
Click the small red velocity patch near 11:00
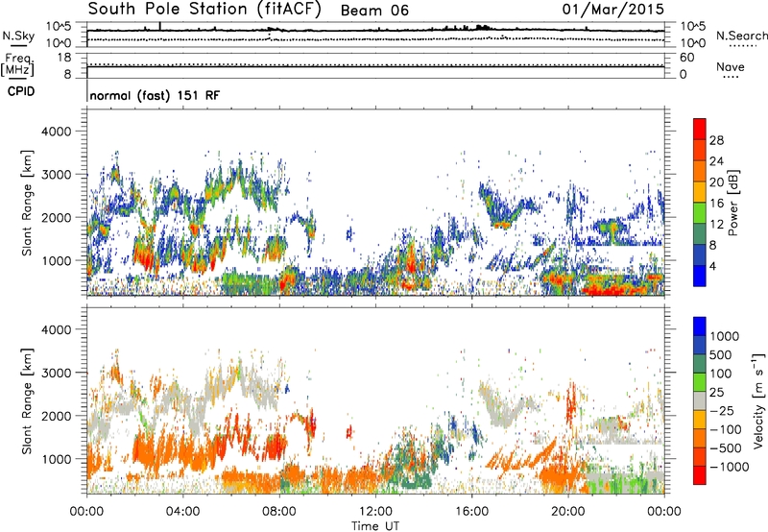click(349, 432)
